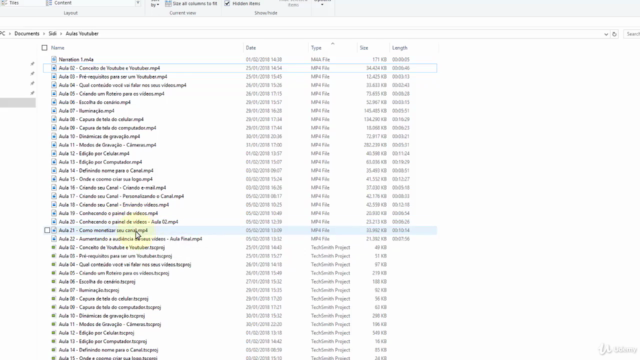Screen dimensions: 640x360
Task: Sort files by the Size column header
Action: (x=364, y=48)
